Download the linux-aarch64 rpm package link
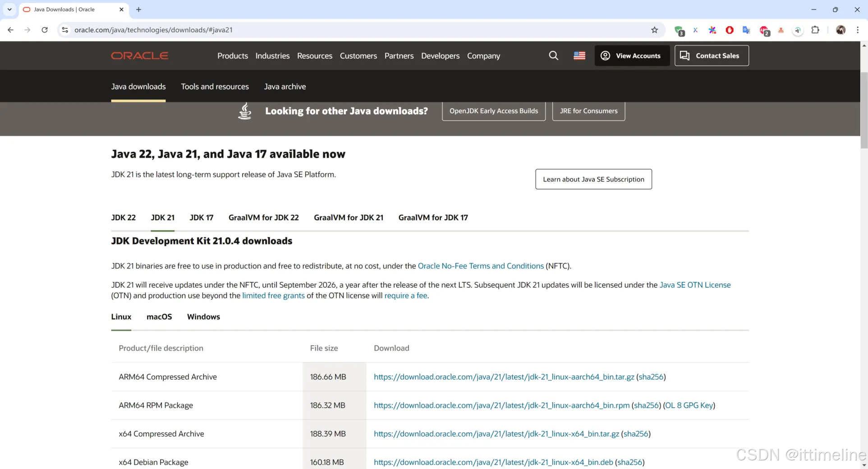 pyautogui.click(x=502, y=405)
